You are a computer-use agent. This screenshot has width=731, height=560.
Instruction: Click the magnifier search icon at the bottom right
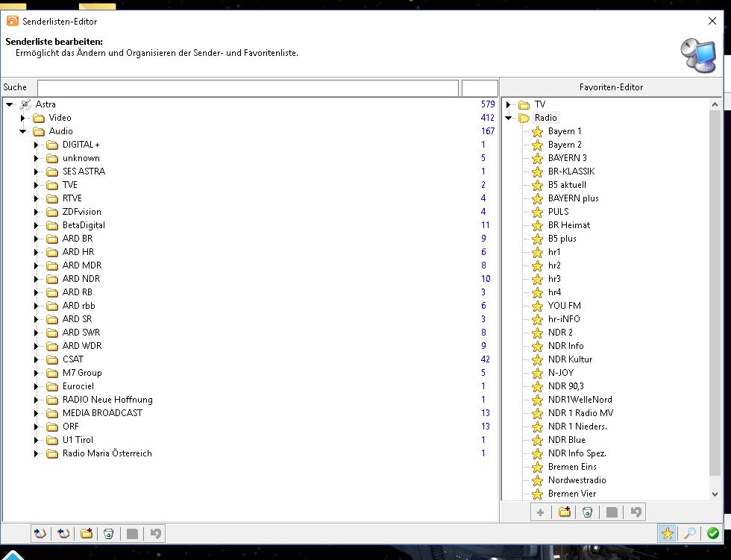[x=690, y=533]
